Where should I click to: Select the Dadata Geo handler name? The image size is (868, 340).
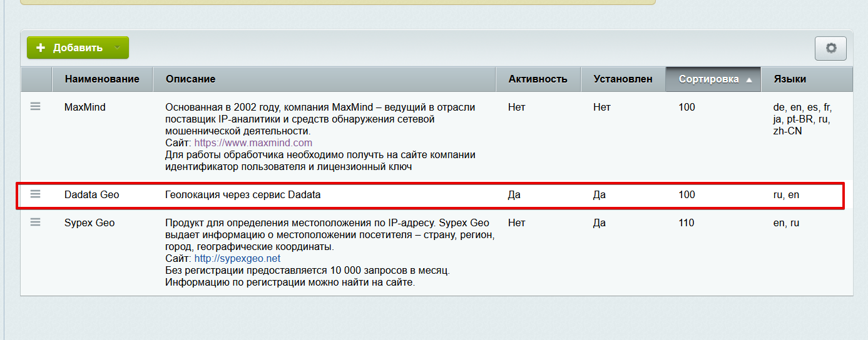coord(91,195)
